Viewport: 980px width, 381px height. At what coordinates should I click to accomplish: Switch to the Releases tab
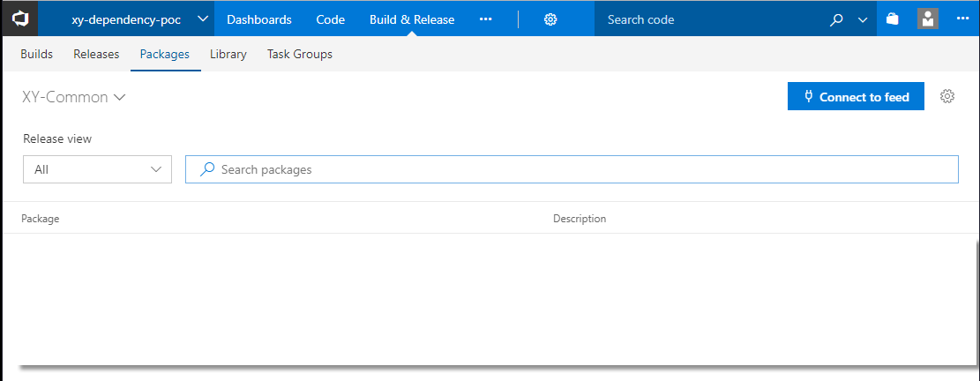[96, 54]
